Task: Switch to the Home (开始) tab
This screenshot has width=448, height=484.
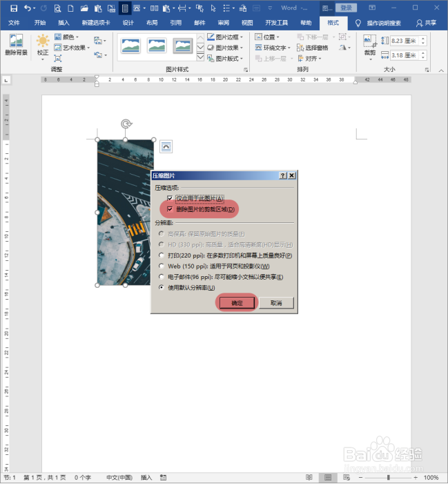Action: point(40,23)
